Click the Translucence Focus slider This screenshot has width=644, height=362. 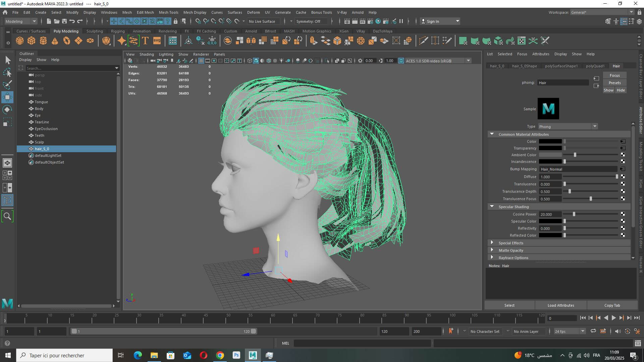tap(591, 199)
